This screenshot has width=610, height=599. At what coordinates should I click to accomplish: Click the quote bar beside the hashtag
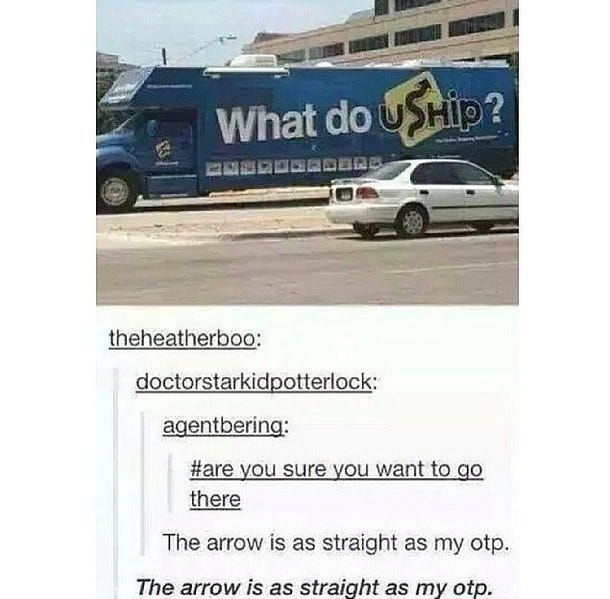(170, 483)
